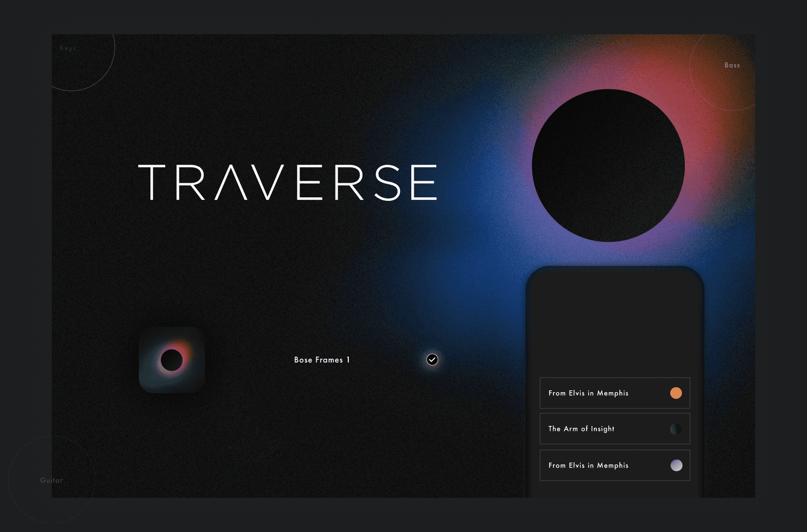This screenshot has width=807, height=532.
Task: Toggle the Bose Frames 1 connection checkmark
Action: 432,360
